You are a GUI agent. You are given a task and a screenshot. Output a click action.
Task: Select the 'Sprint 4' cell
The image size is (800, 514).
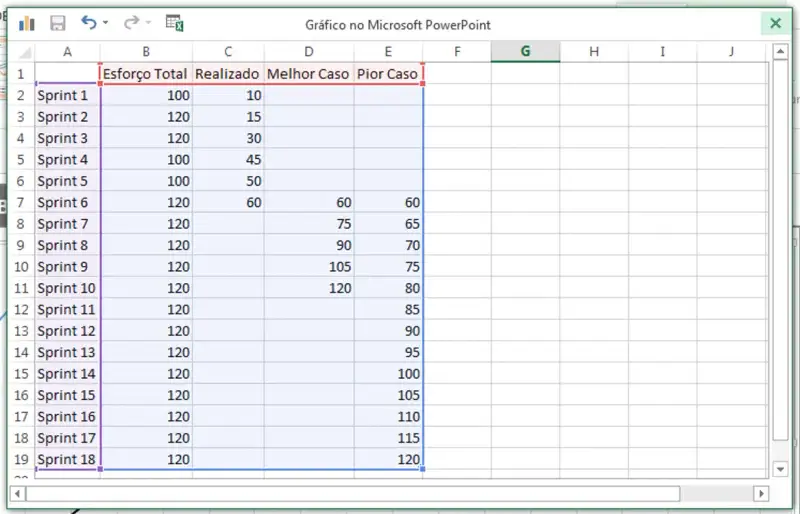click(67, 160)
